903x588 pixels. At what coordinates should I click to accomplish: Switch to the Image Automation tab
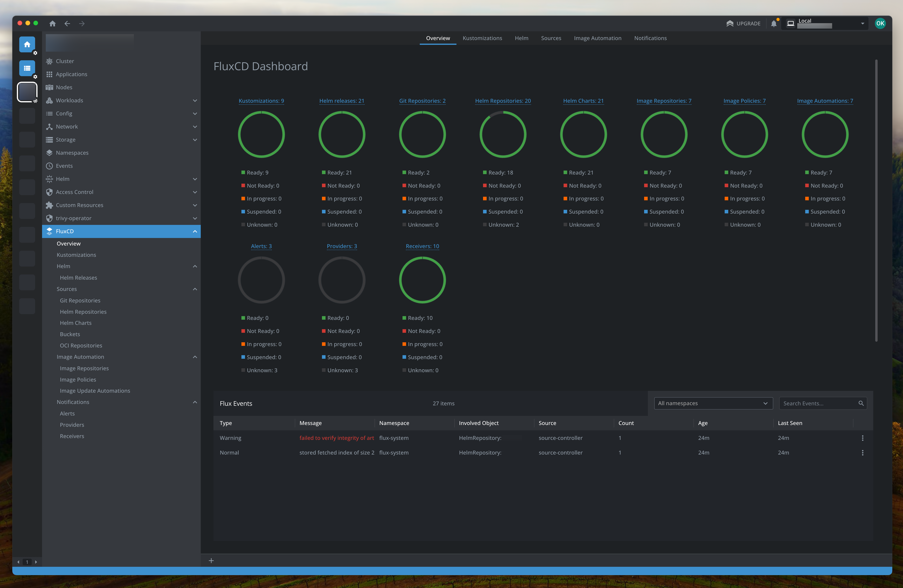pyautogui.click(x=597, y=38)
